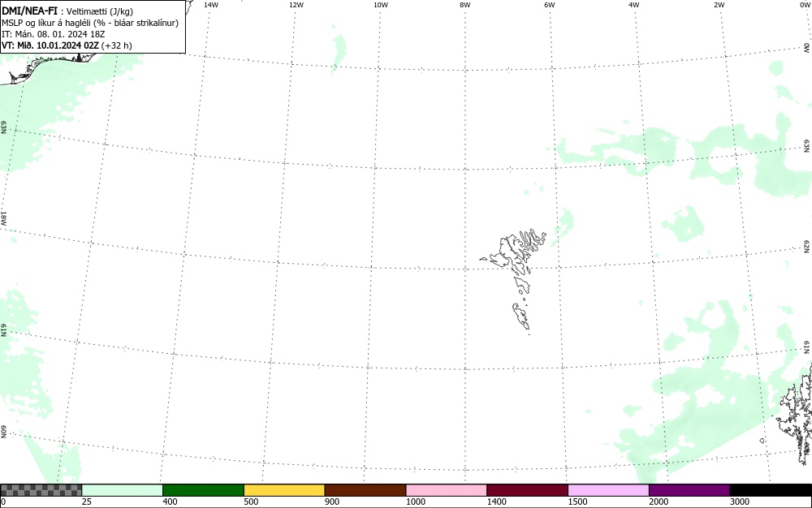Click the dark purple 2000–3000 legend swatch
Image resolution: width=812 pixels, height=508 pixels.
tap(689, 490)
